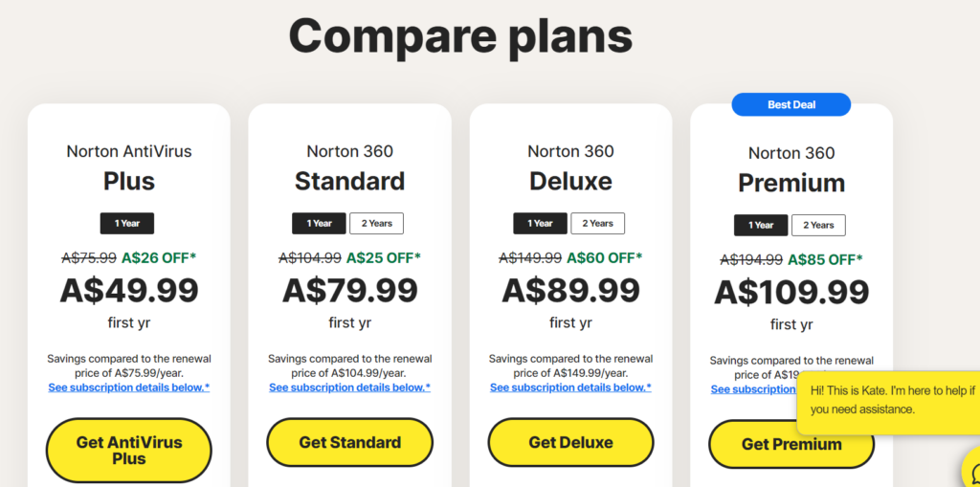Open Deluxe plan subscription details link
Viewport: 980px width, 487px height.
coord(570,387)
